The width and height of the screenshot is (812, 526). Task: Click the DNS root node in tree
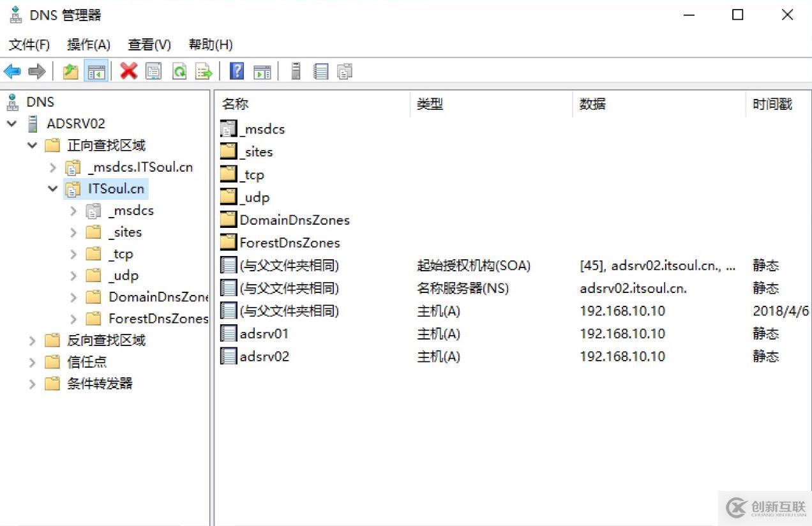tap(40, 102)
